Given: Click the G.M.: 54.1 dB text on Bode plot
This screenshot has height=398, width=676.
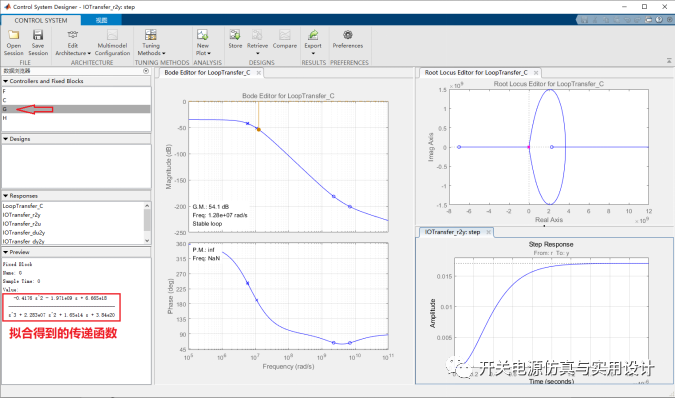Looking at the screenshot, I should [x=211, y=207].
